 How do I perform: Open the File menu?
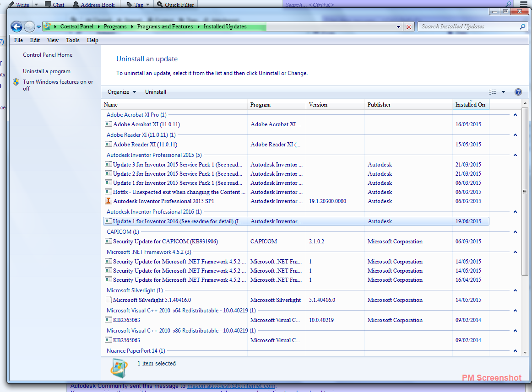18,40
